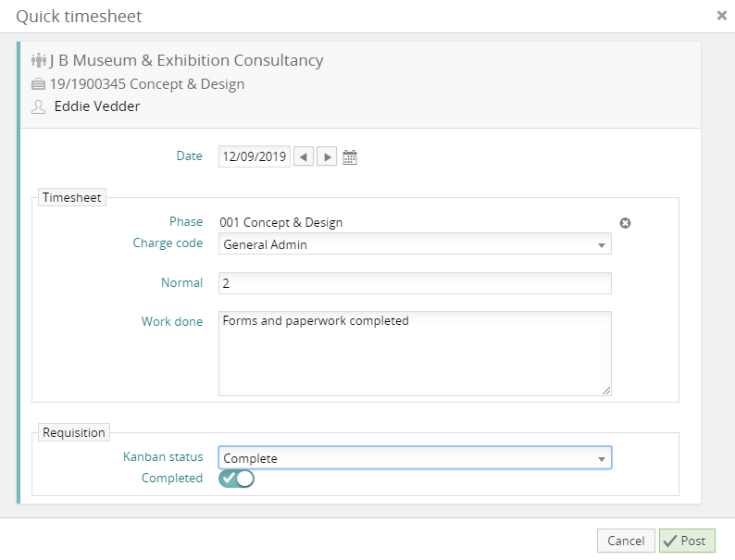
Task: Clear the selected Phase
Action: 625,223
